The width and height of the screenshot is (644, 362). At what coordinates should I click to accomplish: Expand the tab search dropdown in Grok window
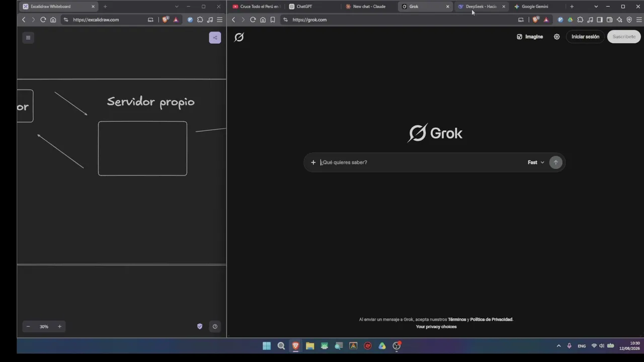tap(596, 7)
